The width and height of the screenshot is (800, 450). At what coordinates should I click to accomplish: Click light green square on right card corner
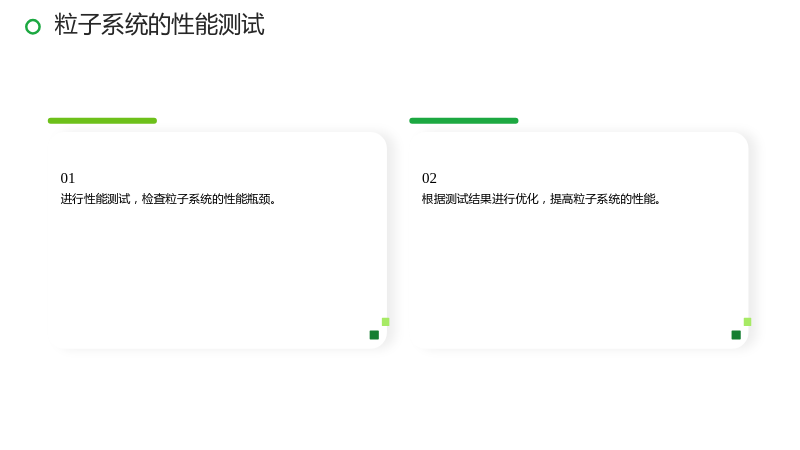747,322
